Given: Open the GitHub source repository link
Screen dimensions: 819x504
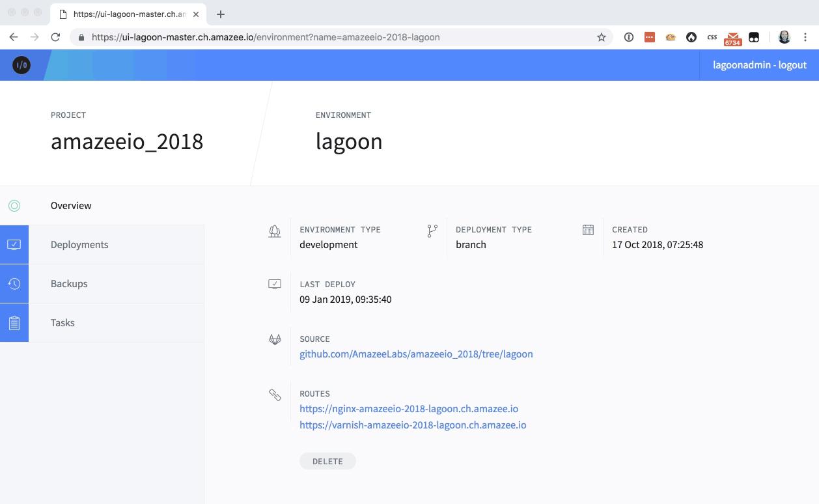Looking at the screenshot, I should pos(416,354).
